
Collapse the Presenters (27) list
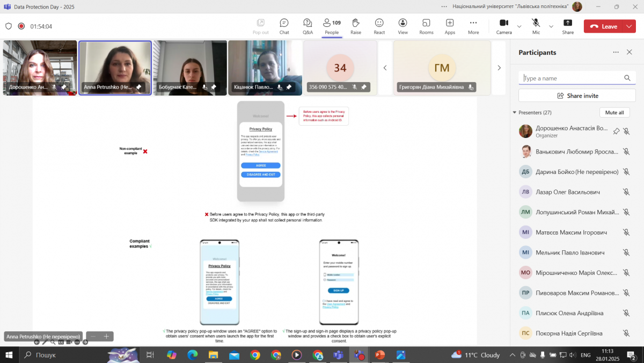tap(514, 113)
